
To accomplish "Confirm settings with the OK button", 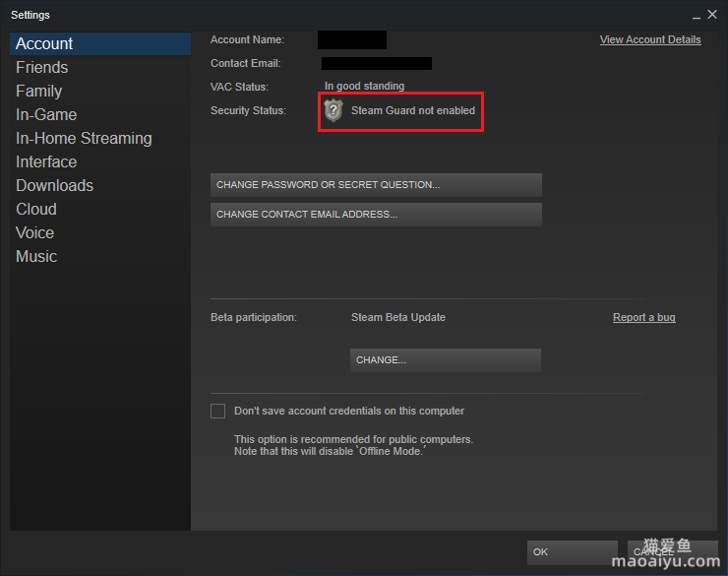I will [572, 552].
